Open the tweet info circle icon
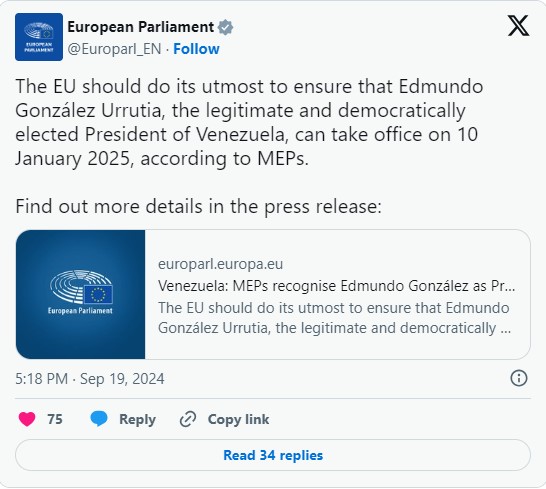 [x=519, y=378]
